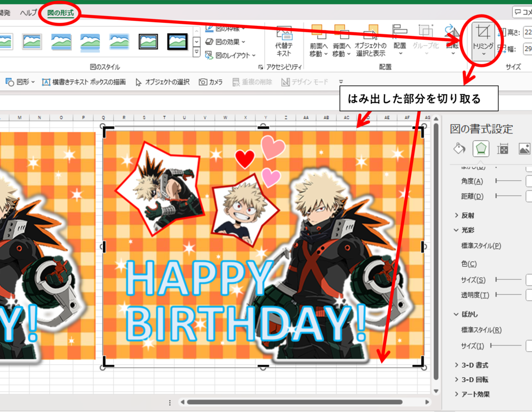Click the vertical scrollbar down arrow
532x412 pixels.
click(x=436, y=391)
